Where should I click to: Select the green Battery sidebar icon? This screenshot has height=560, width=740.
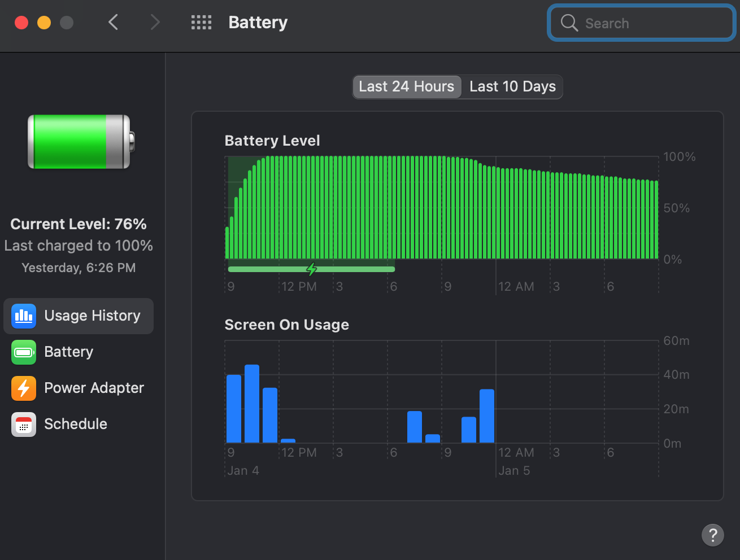coord(24,352)
